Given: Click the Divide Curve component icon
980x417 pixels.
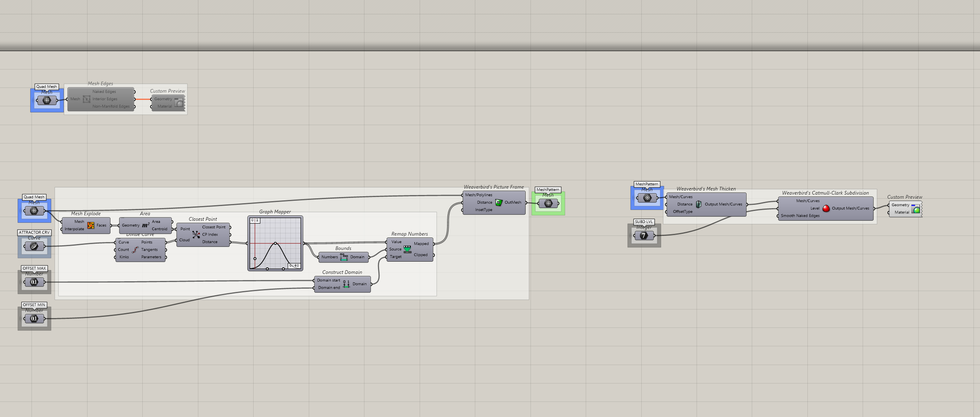Looking at the screenshot, I should point(135,250).
